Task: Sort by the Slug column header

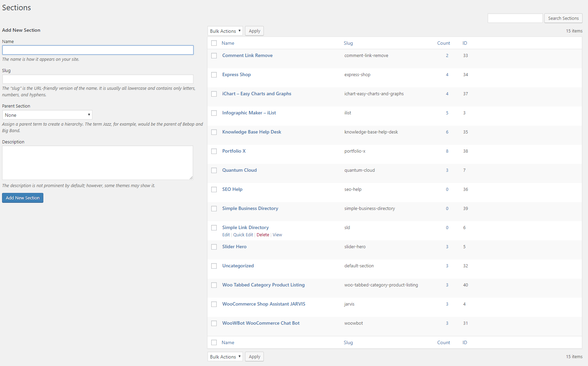Action: coord(348,43)
